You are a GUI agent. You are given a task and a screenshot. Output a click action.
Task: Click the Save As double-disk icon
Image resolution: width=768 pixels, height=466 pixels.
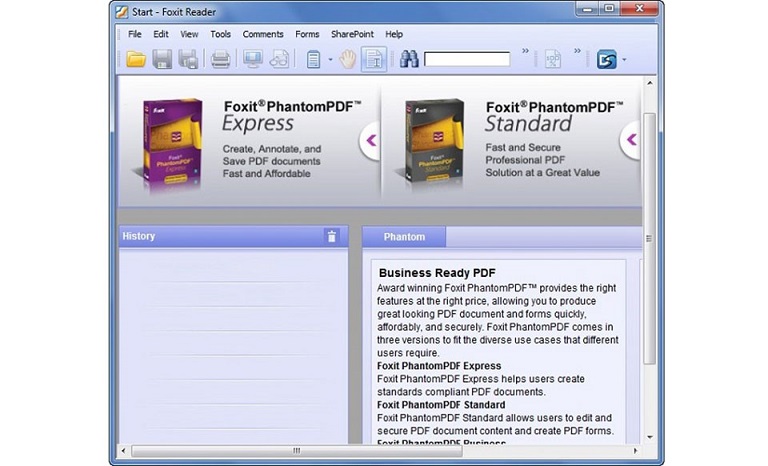[x=188, y=59]
